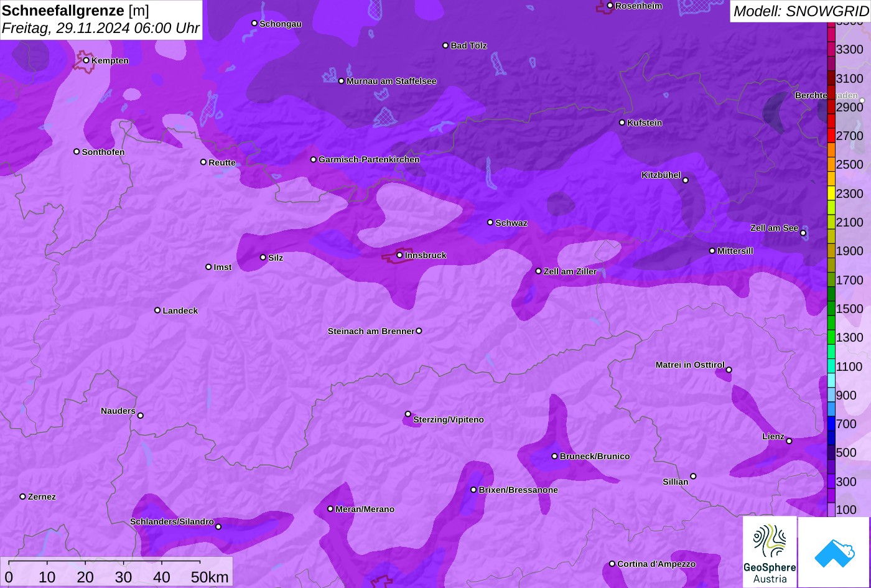Click the Sonthofen marker dot

click(x=77, y=152)
